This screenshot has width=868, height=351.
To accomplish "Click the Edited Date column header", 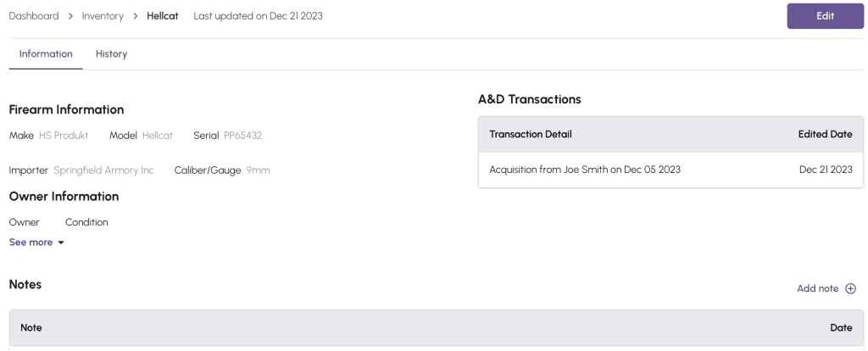I will (x=825, y=134).
